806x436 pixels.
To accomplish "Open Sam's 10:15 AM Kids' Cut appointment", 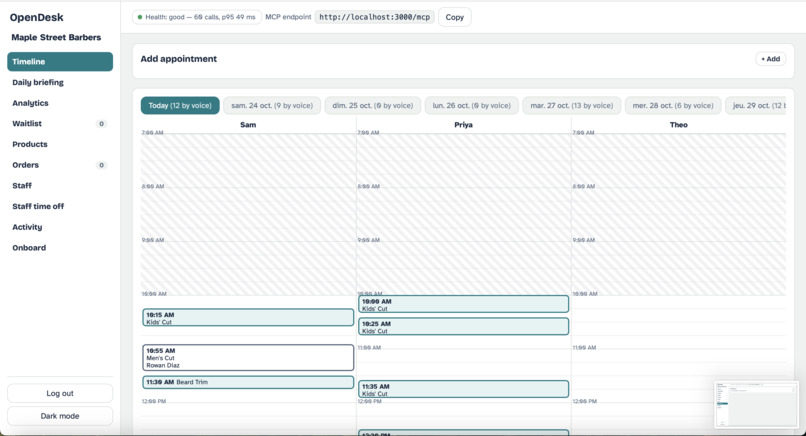I will coord(248,317).
